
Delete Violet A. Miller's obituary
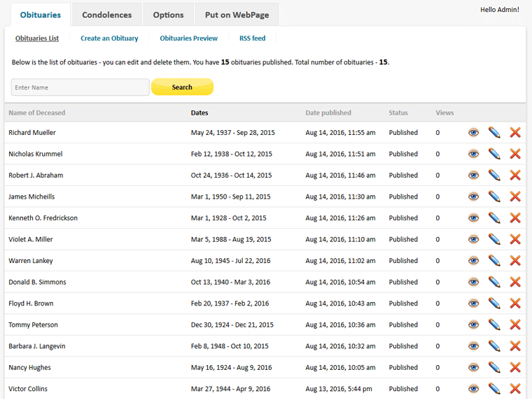coord(515,239)
